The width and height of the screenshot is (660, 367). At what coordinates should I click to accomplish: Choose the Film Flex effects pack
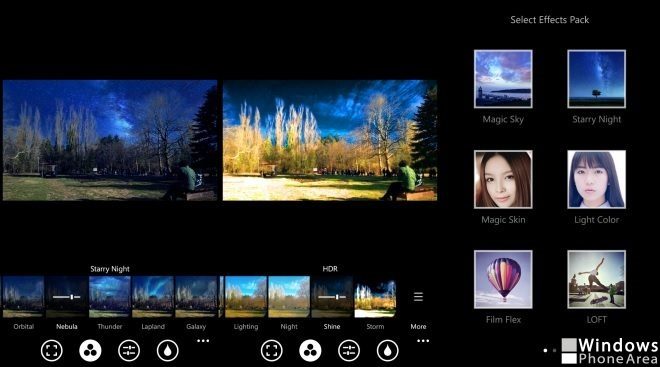point(503,279)
